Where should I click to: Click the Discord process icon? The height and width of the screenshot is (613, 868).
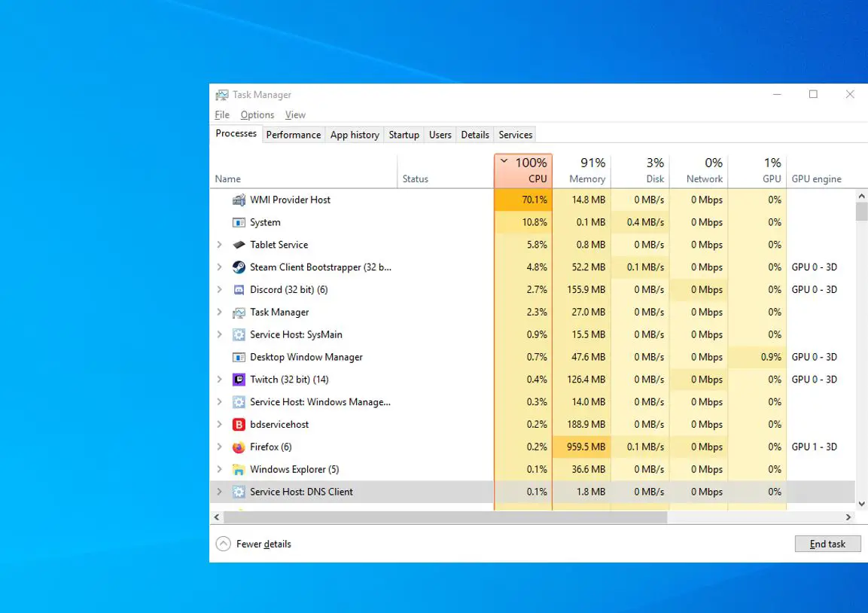(x=239, y=290)
